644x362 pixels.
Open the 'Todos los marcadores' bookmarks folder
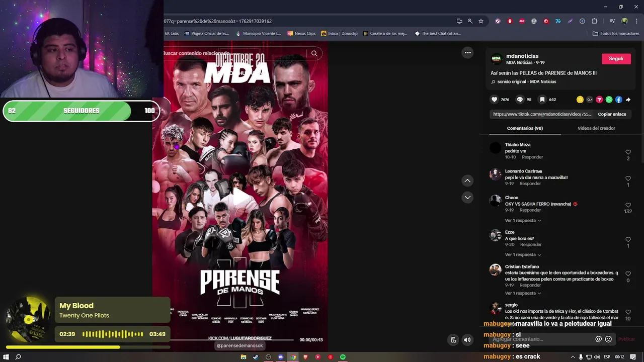[616, 34]
